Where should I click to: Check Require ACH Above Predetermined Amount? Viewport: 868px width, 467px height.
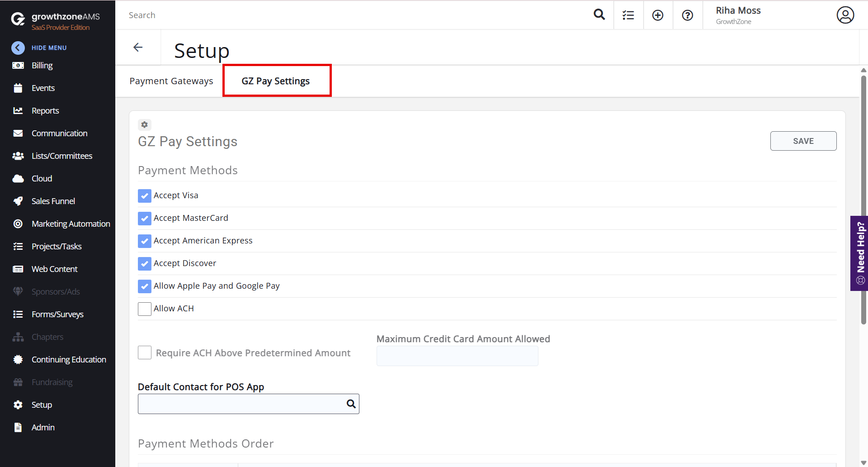pyautogui.click(x=145, y=353)
